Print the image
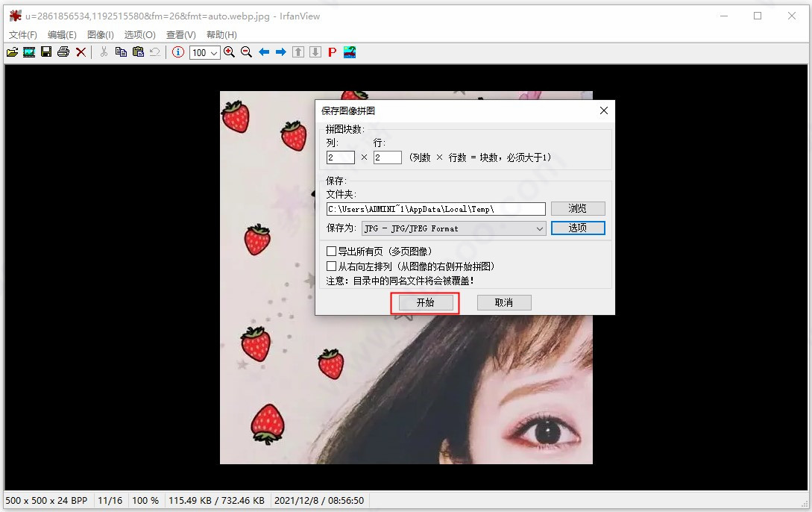This screenshot has height=512, width=812. 63,51
